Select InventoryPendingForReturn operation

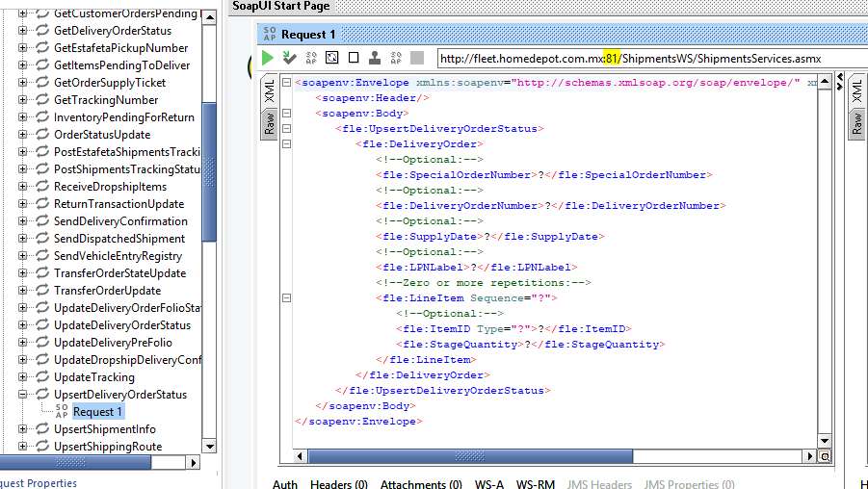coord(124,117)
